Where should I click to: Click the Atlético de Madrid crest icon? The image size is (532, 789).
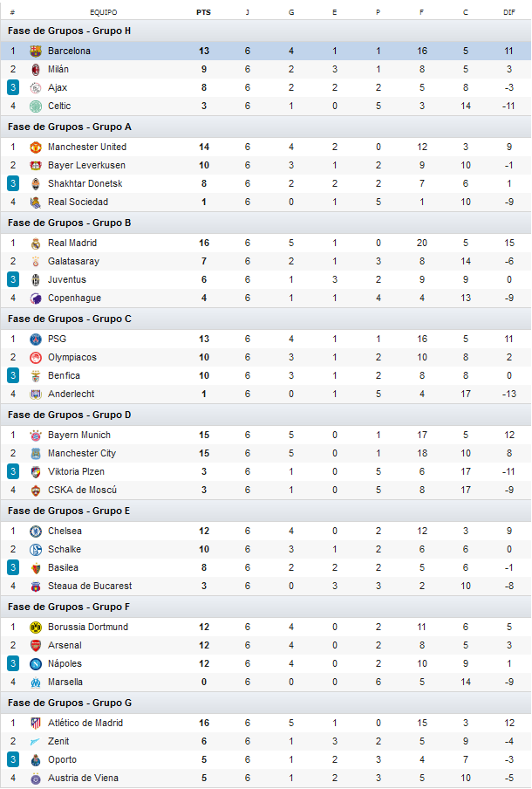coord(36,724)
